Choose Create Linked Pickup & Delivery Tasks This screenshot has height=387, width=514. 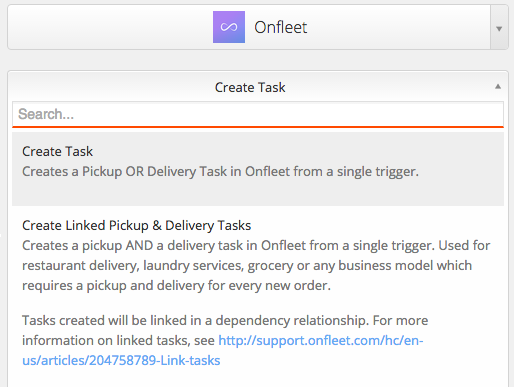pyautogui.click(x=136, y=225)
